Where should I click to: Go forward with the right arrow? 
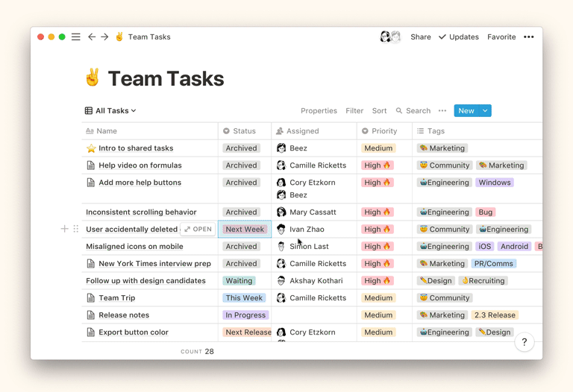pyautogui.click(x=105, y=37)
